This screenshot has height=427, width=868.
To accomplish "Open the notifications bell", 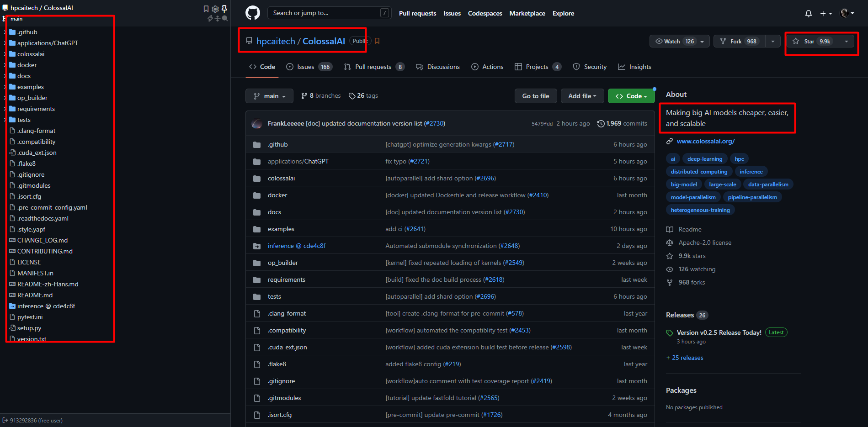I will click(x=809, y=14).
